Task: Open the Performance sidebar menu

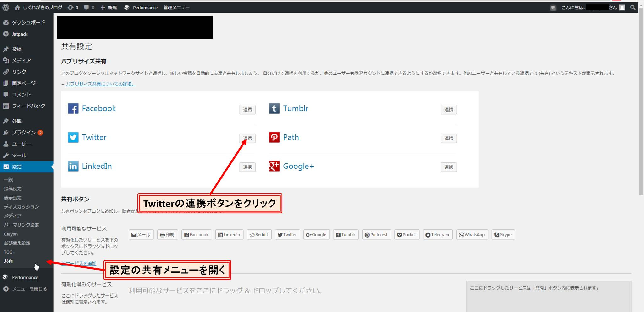Action: pyautogui.click(x=27, y=277)
